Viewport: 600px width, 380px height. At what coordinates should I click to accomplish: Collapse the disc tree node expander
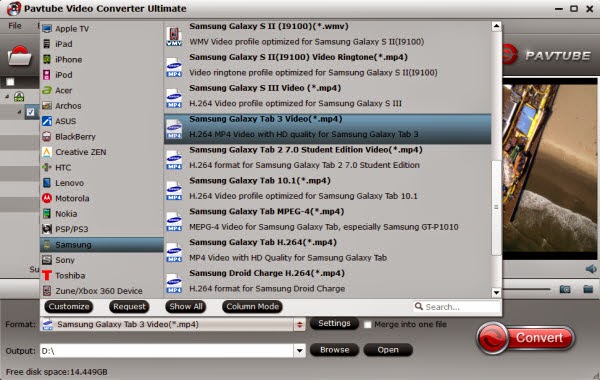tap(7, 97)
